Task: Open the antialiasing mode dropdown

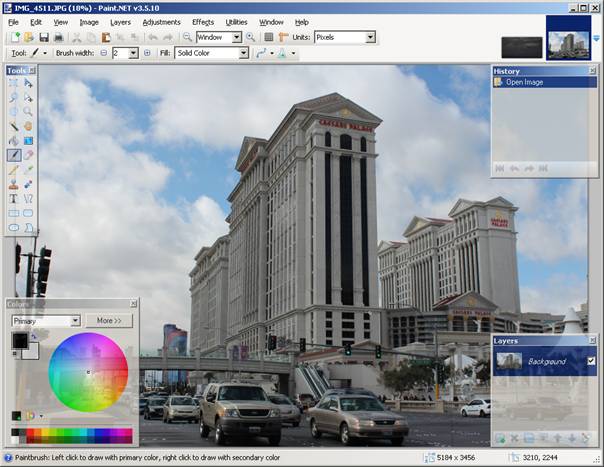Action: click(x=272, y=53)
